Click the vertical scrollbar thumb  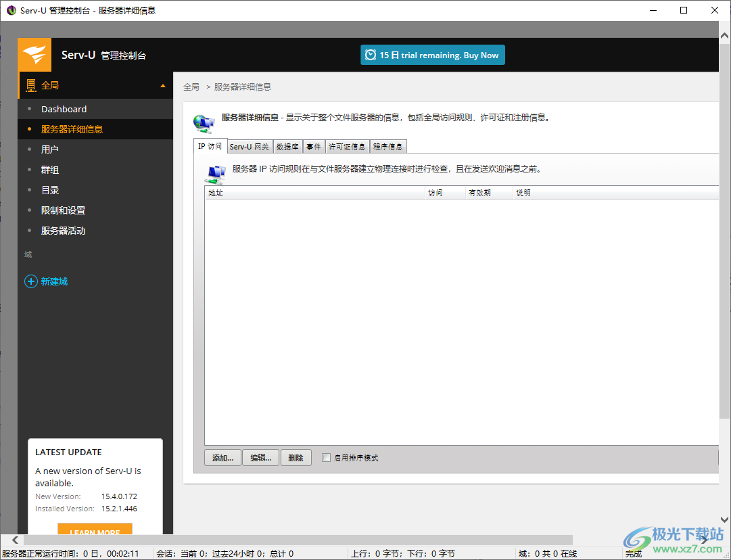coord(724,231)
